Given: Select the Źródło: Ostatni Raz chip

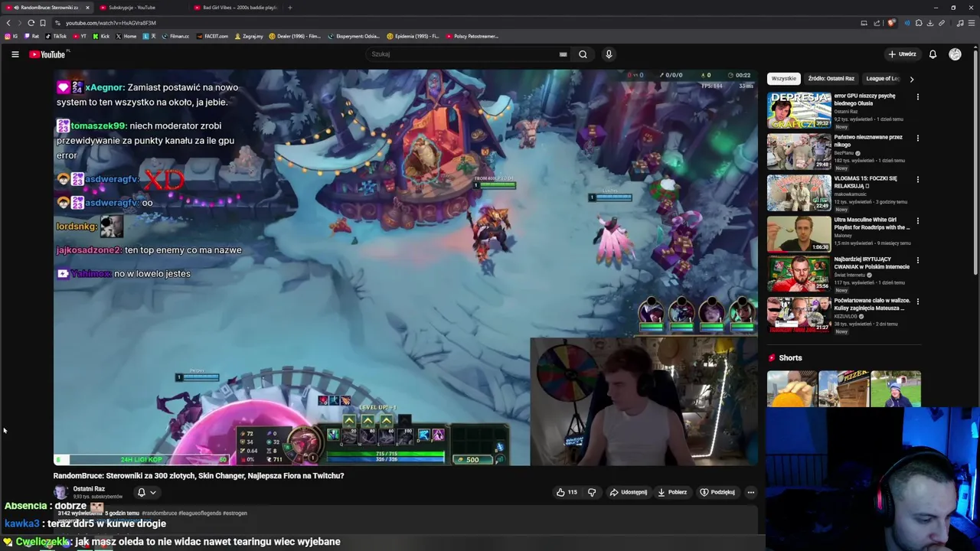Looking at the screenshot, I should point(831,79).
